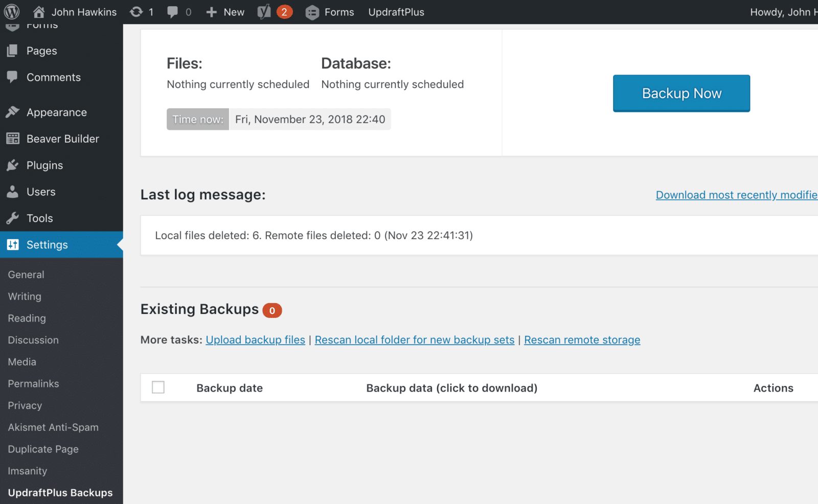
Task: Open Appearance in the sidebar
Action: [56, 112]
